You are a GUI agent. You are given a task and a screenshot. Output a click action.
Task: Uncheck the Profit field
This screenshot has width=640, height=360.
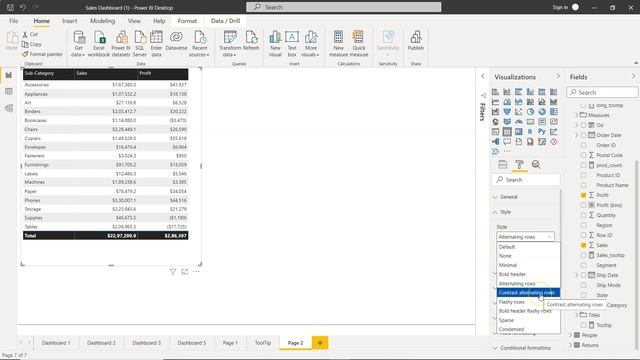pyautogui.click(x=583, y=195)
